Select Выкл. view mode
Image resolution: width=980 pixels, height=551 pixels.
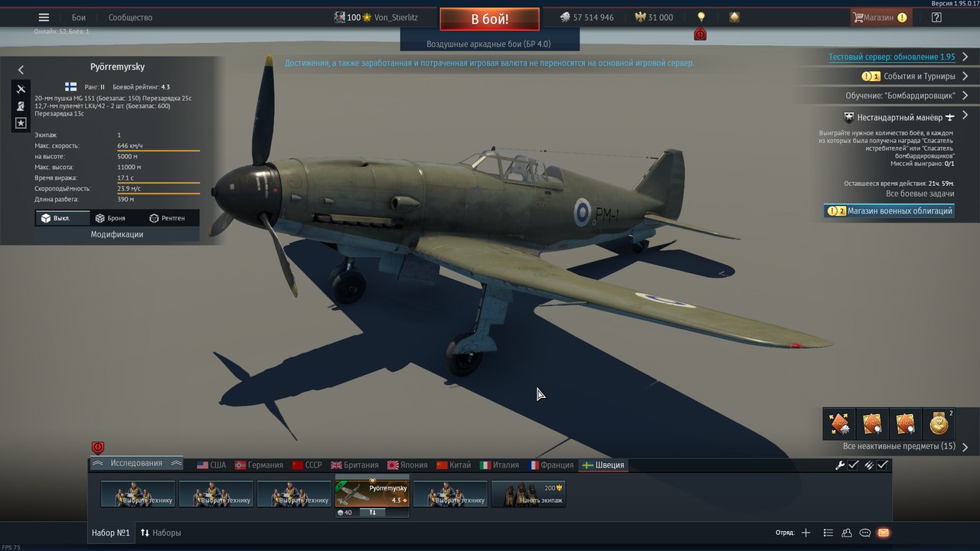click(x=63, y=218)
